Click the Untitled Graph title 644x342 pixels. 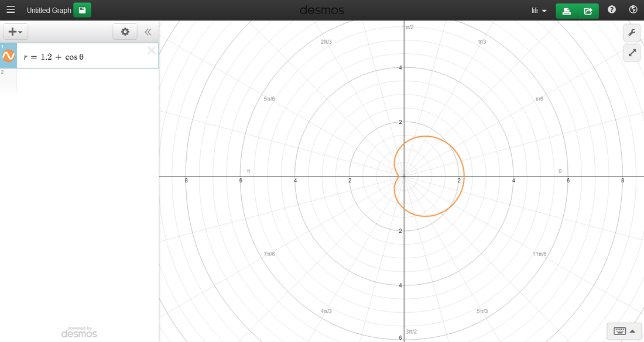(49, 11)
